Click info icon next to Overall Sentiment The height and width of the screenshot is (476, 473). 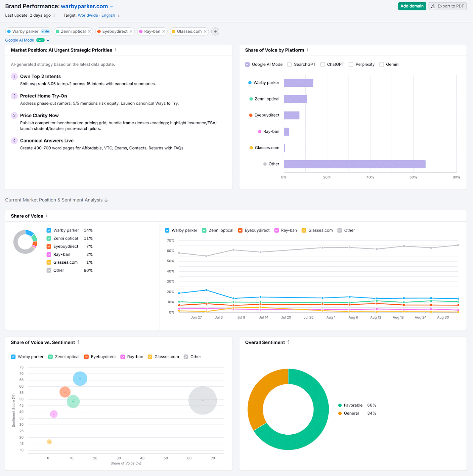pos(288,342)
